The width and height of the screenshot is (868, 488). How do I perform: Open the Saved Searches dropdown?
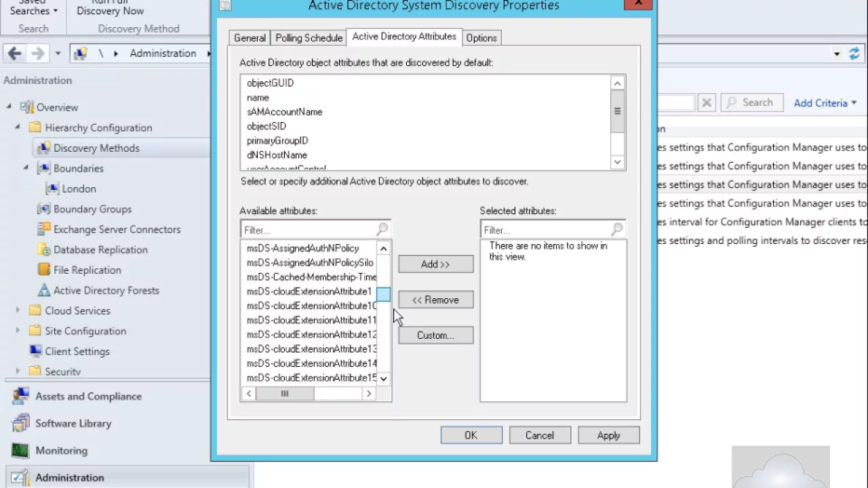pos(33,9)
